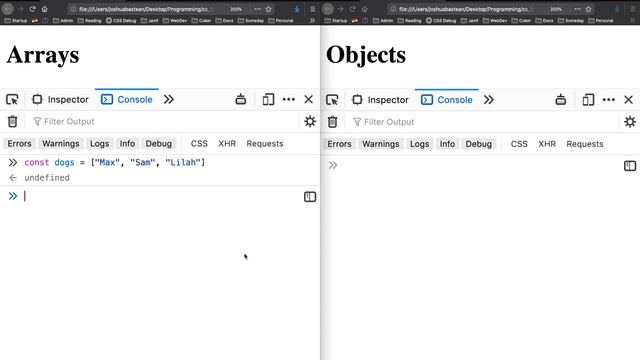The image size is (640, 360).
Task: Clear console output with trash icon, Arrays window
Action: tap(13, 121)
